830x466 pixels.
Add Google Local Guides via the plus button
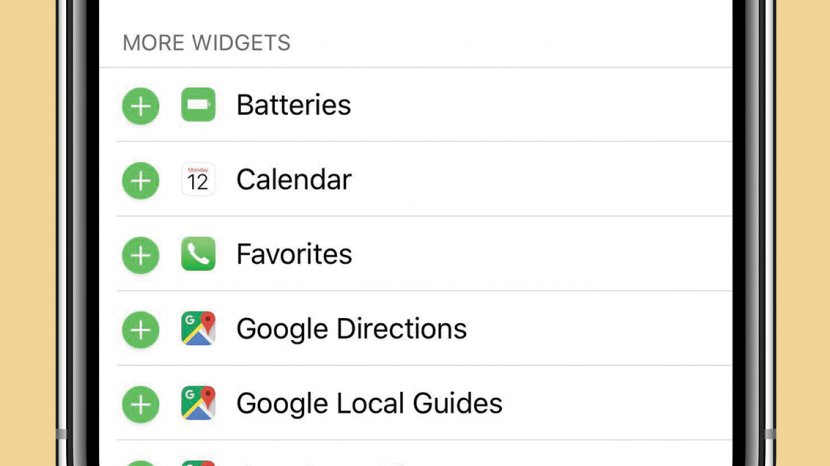[x=141, y=404]
